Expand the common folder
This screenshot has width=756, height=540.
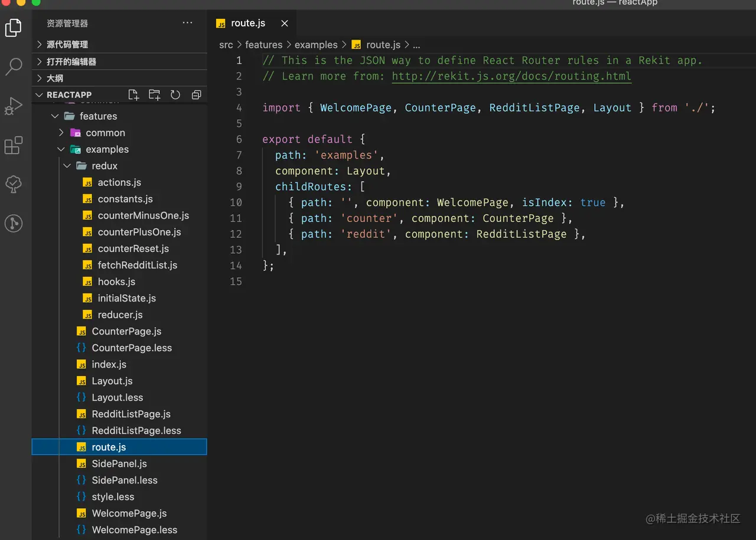click(x=105, y=133)
